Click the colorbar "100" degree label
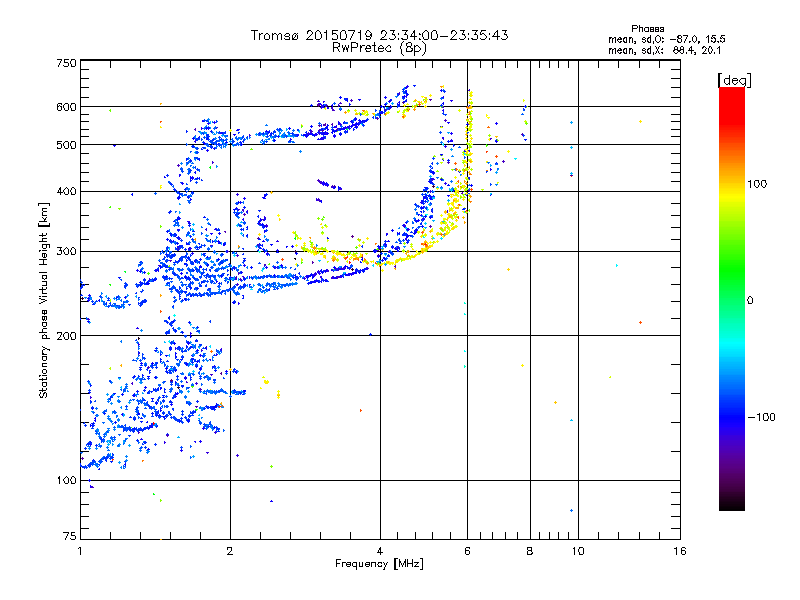The width and height of the screenshot is (800, 600). tap(757, 184)
